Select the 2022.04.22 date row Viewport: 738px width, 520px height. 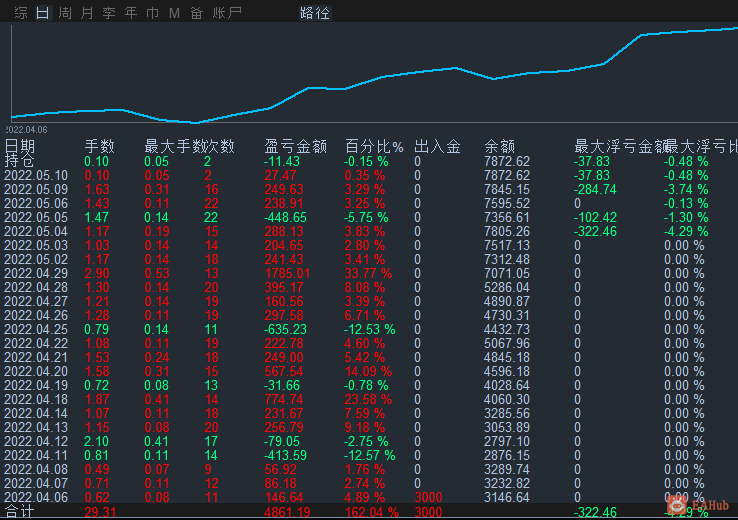pos(36,344)
